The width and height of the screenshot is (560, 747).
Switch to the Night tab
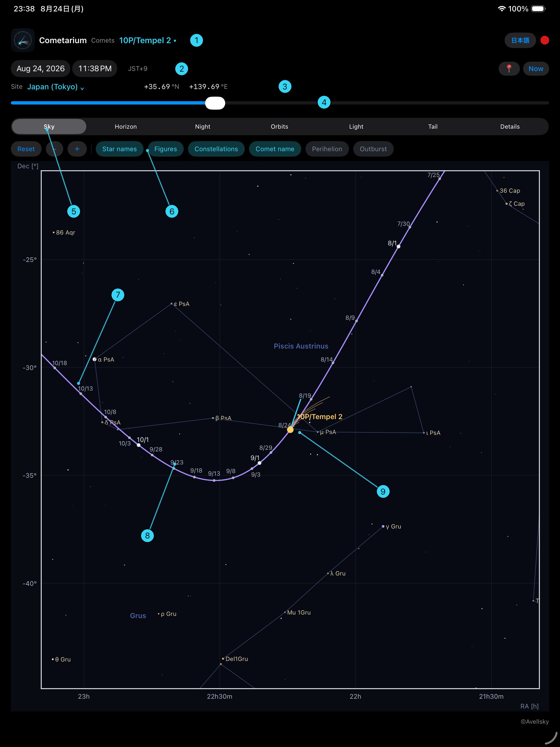202,127
